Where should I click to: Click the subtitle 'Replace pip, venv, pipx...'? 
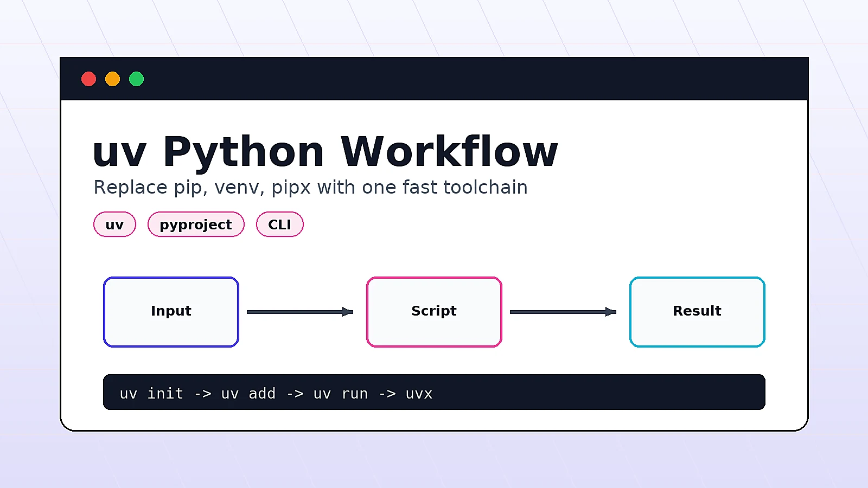point(310,187)
